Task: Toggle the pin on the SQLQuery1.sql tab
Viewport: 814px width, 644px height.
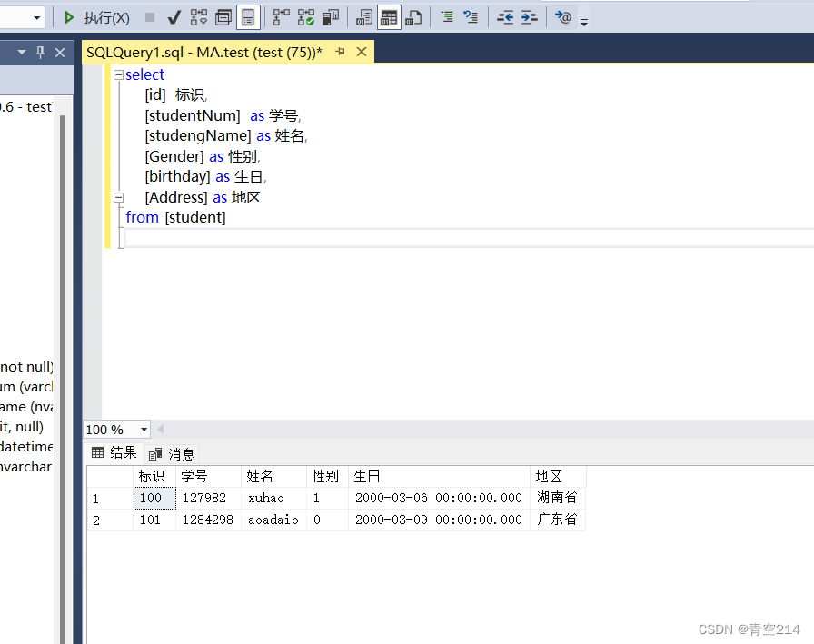Action: [339, 52]
